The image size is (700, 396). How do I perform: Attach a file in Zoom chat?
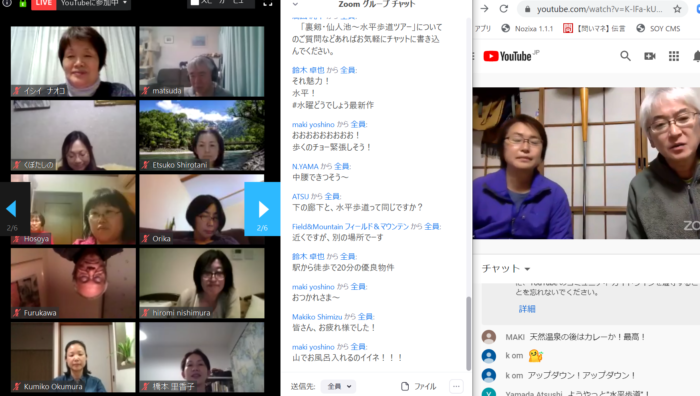coord(418,386)
